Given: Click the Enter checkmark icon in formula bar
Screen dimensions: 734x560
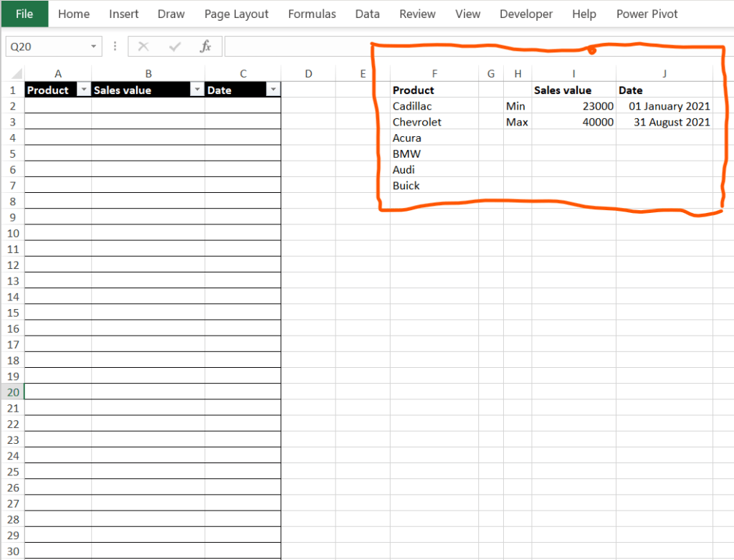Looking at the screenshot, I should (175, 47).
